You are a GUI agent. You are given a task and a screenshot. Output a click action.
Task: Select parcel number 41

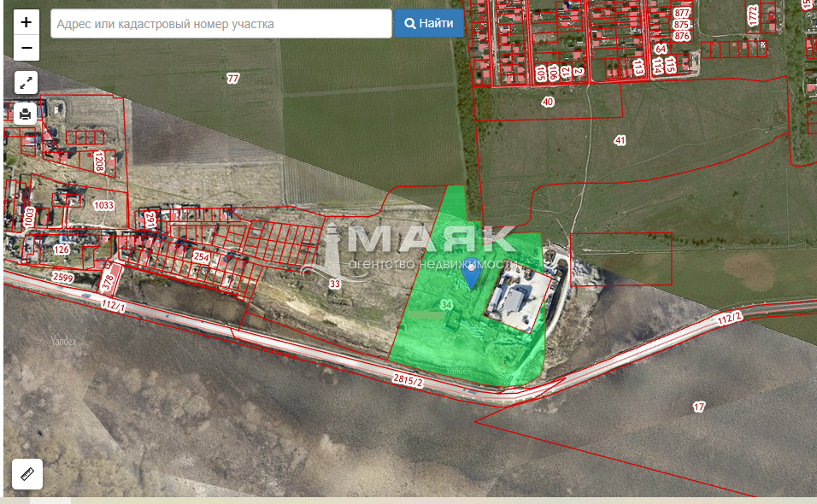point(620,139)
